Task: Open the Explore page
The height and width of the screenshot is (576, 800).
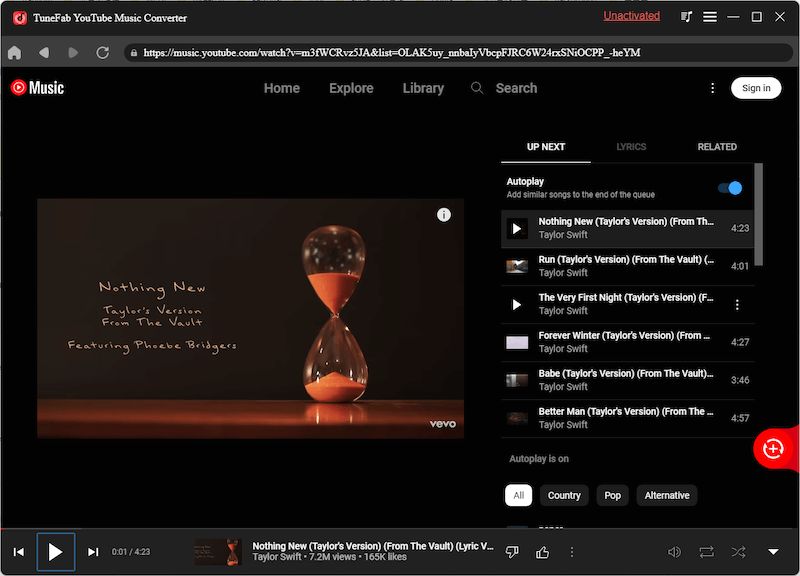Action: pyautogui.click(x=351, y=88)
